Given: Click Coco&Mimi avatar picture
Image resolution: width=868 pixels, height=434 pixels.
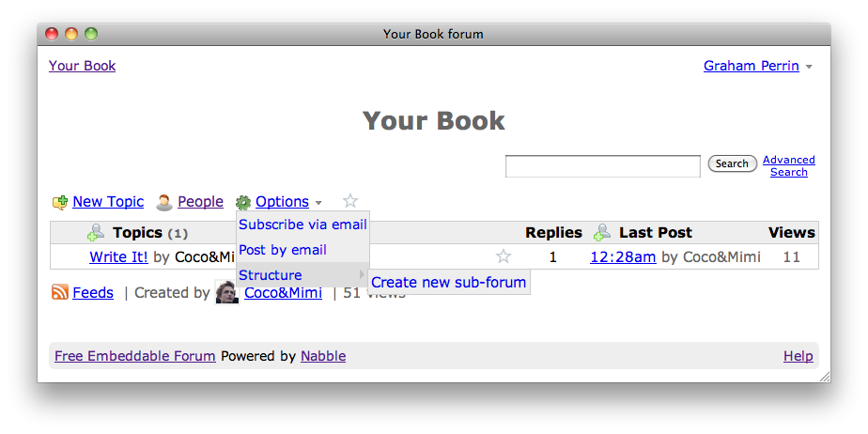Looking at the screenshot, I should 227,292.
